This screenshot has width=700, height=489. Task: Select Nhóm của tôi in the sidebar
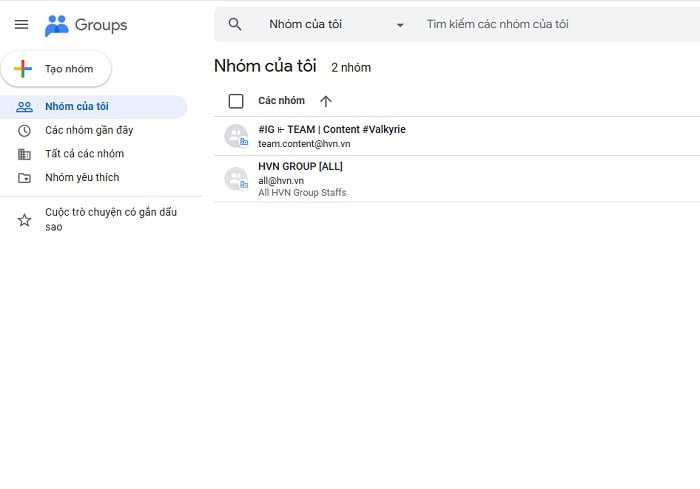click(x=77, y=107)
